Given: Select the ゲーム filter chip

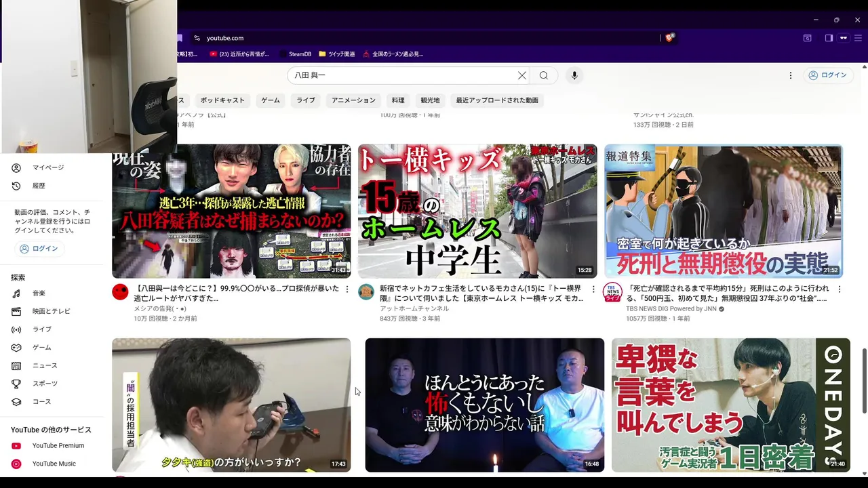Looking at the screenshot, I should click(271, 100).
